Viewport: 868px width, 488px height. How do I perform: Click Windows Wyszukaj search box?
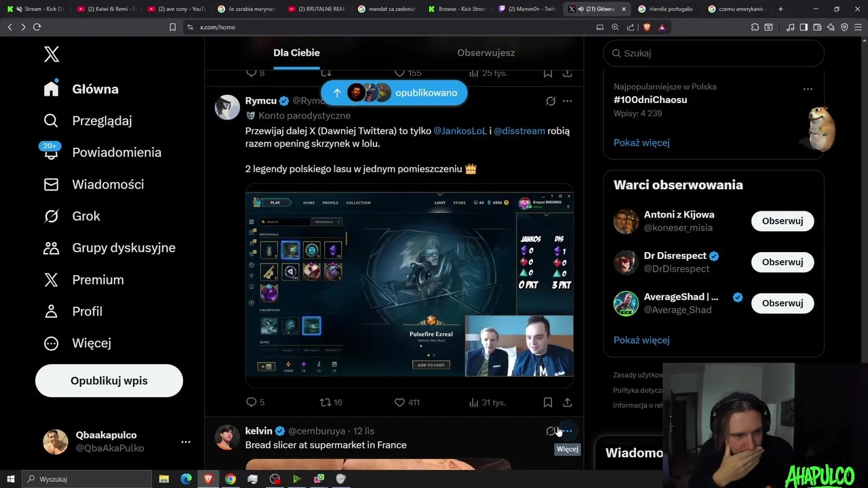[x=87, y=479]
